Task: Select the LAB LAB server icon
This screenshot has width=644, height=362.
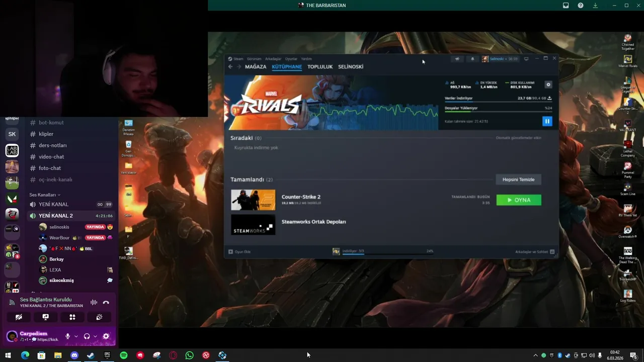Action: pyautogui.click(x=12, y=150)
